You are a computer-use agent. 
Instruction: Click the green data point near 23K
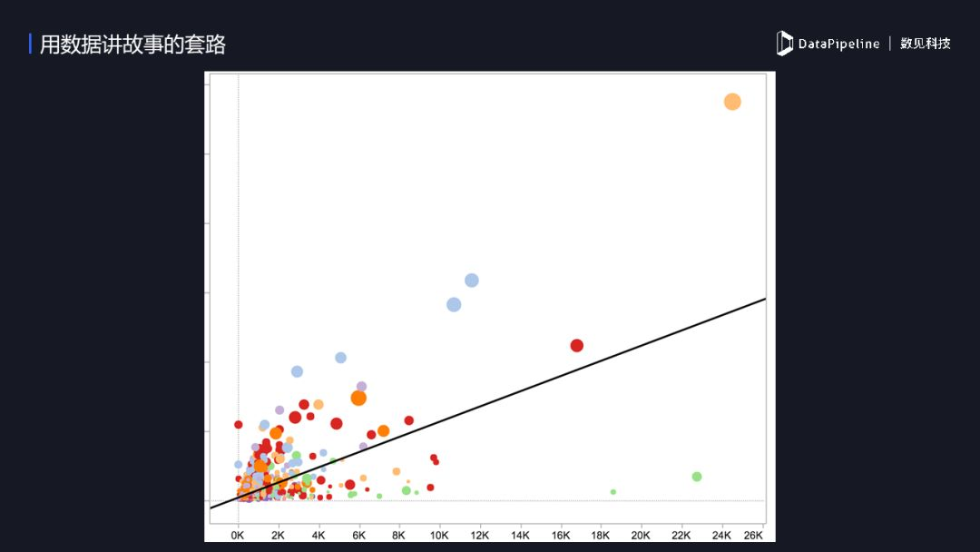[697, 477]
